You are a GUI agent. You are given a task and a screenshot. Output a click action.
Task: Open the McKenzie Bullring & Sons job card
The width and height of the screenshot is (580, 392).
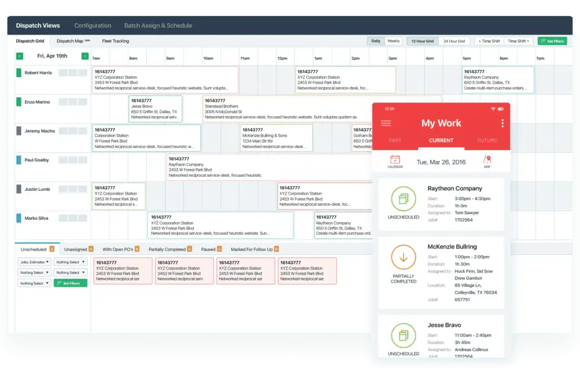click(x=276, y=138)
